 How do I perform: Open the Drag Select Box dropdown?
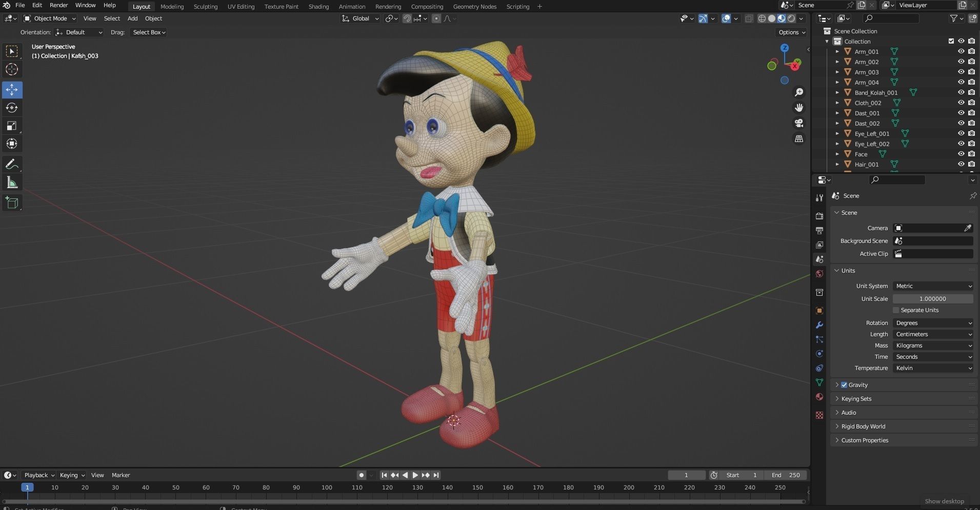[x=149, y=32]
